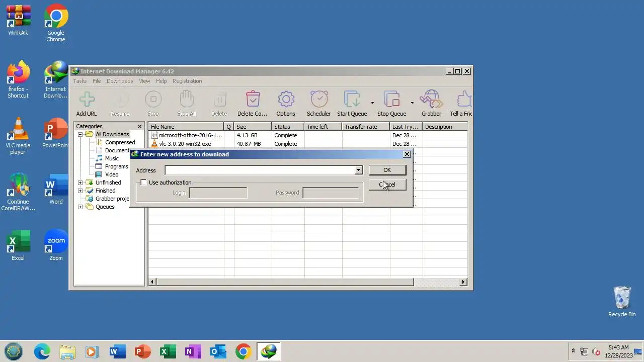
Task: Click the horizontal scrollbar thumb in download list
Action: click(x=285, y=282)
